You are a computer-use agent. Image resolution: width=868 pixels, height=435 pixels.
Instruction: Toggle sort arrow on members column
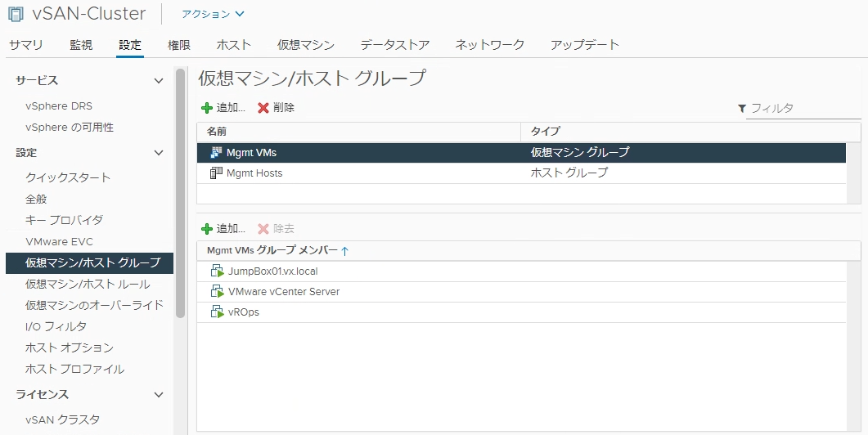pyautogui.click(x=344, y=251)
